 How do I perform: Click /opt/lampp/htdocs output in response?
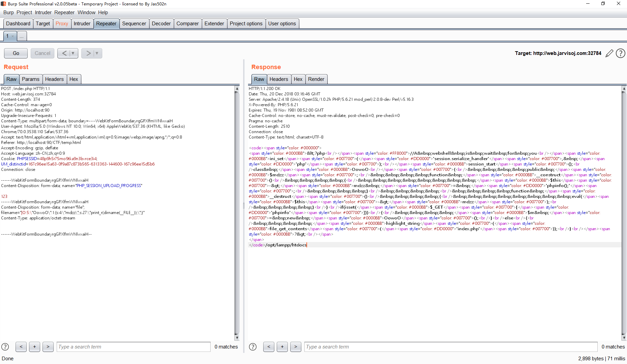coord(286,245)
